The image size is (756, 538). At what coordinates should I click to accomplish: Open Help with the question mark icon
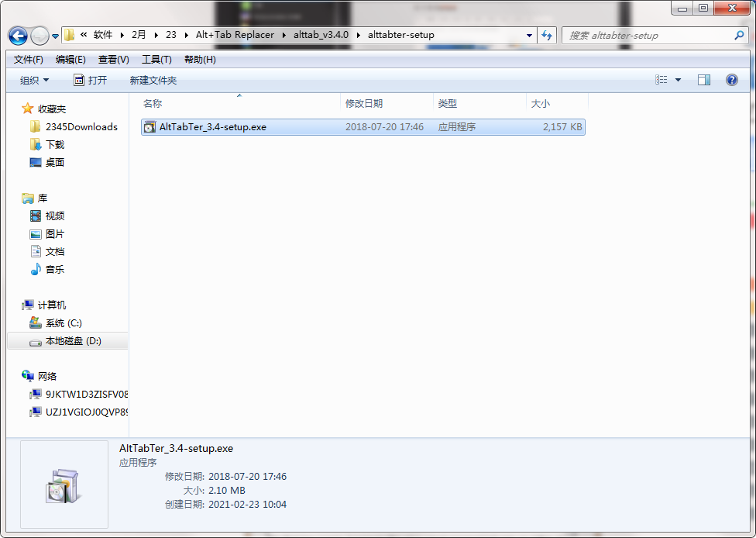point(731,80)
